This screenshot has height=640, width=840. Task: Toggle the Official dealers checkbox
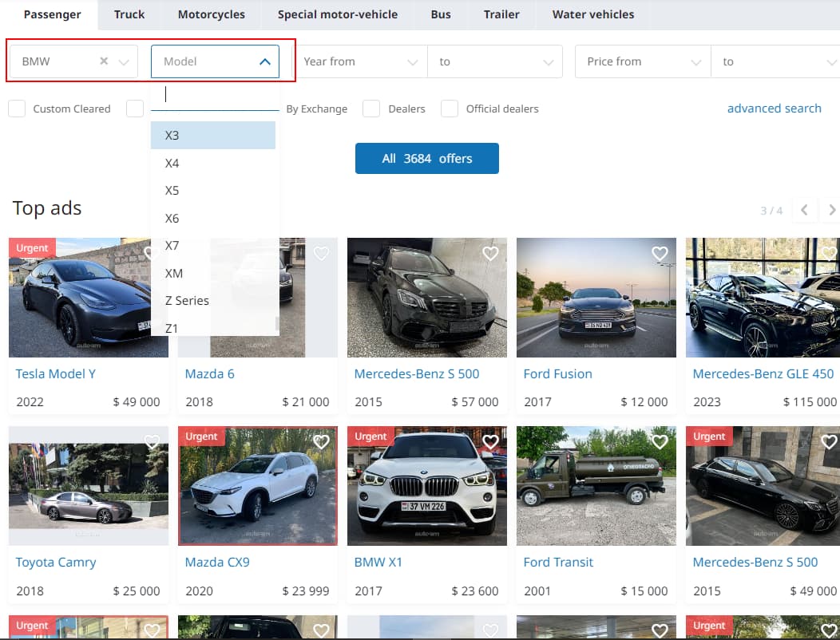pyautogui.click(x=450, y=109)
